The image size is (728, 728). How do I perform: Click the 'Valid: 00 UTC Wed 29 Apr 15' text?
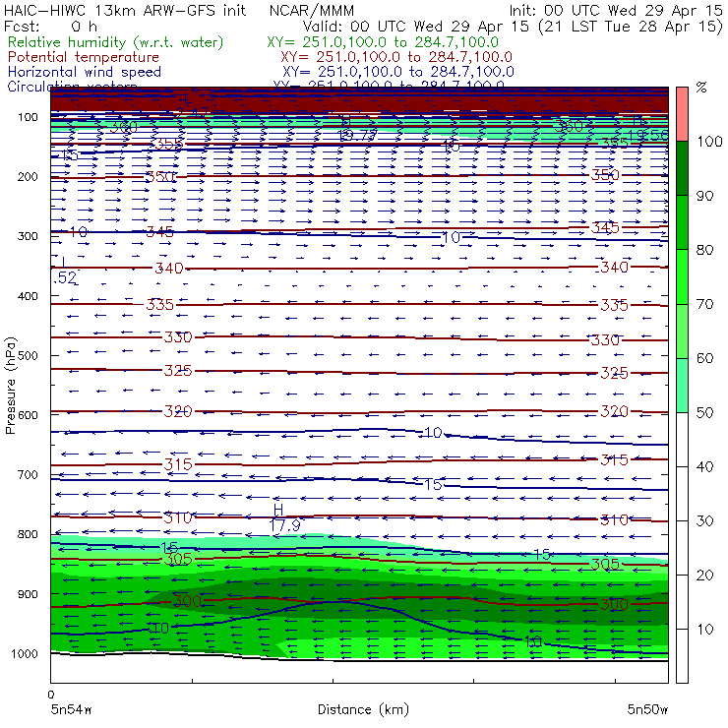click(415, 26)
